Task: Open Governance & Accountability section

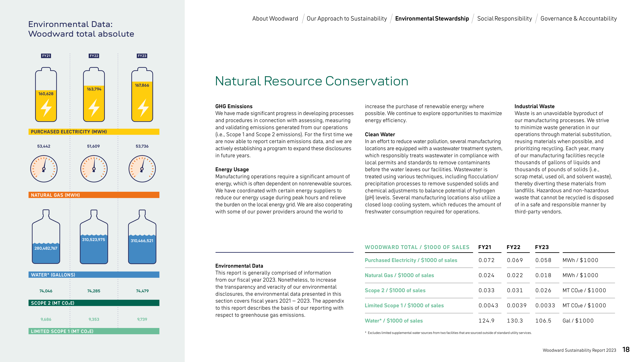Action: pyautogui.click(x=579, y=18)
